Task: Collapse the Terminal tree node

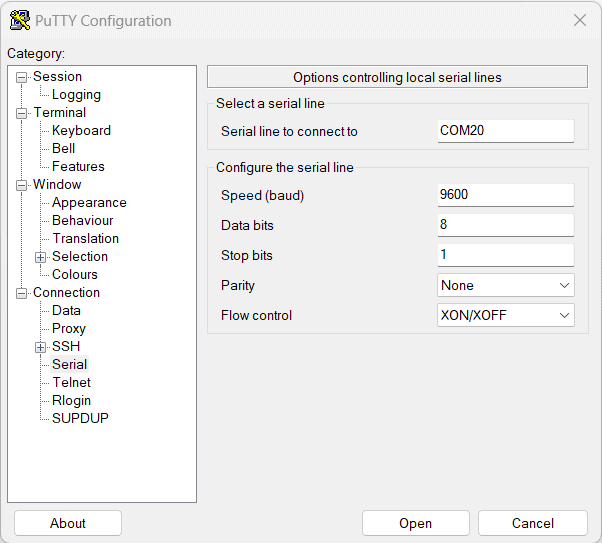Action: point(22,113)
